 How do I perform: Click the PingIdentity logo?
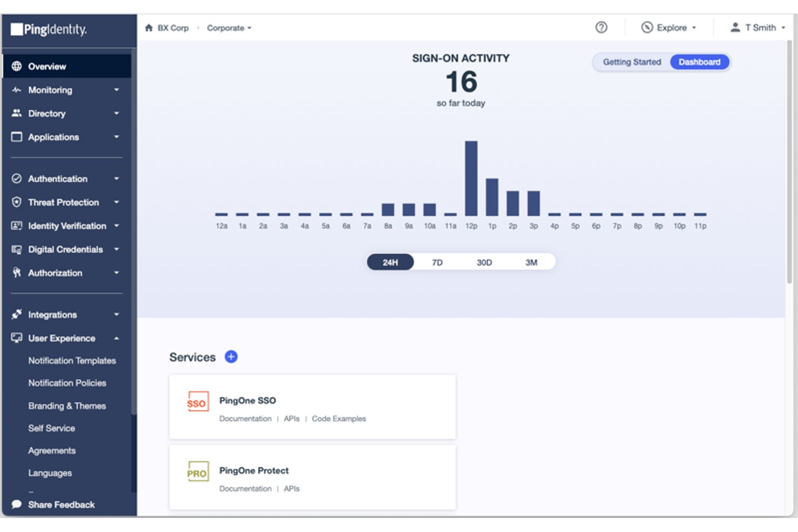tap(49, 29)
